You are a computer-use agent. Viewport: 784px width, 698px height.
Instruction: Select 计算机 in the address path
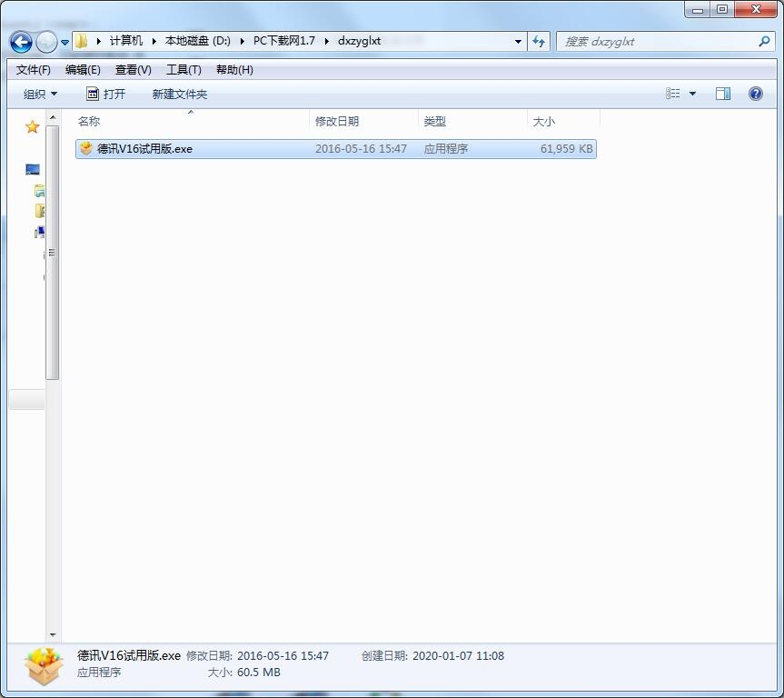click(x=126, y=41)
